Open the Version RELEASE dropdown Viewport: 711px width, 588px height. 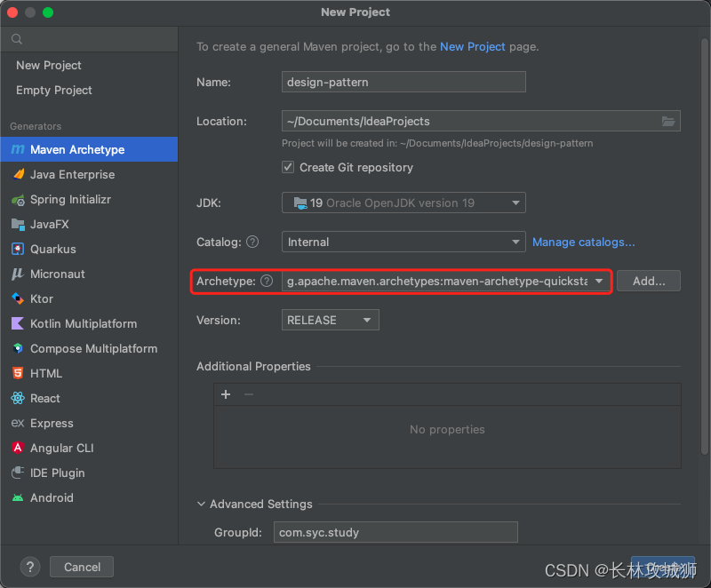pos(330,320)
